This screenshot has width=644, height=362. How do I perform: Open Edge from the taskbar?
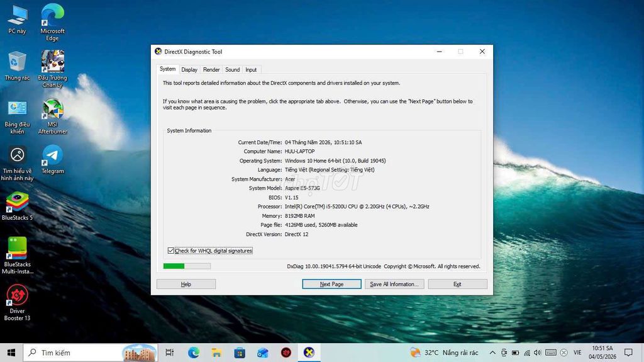[x=194, y=353]
